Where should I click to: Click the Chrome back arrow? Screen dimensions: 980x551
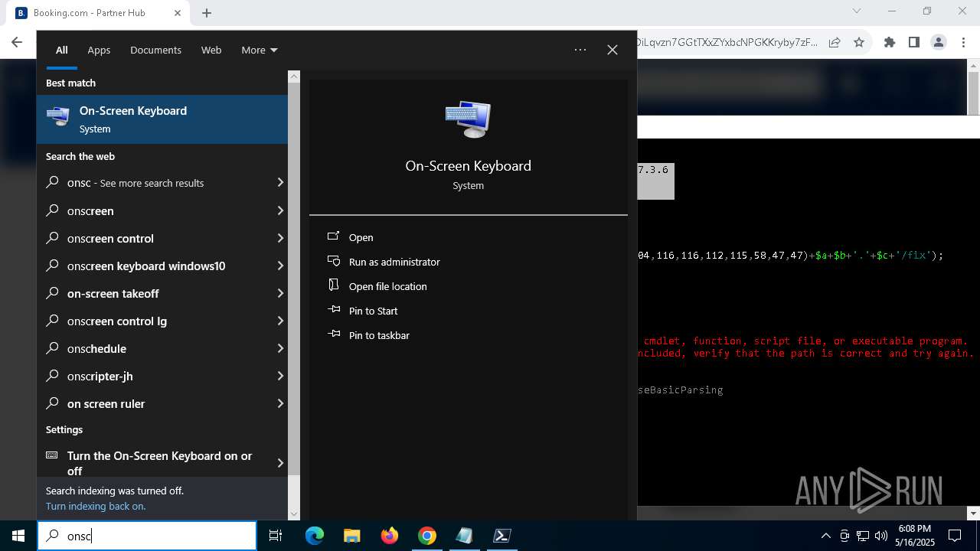pos(17,42)
